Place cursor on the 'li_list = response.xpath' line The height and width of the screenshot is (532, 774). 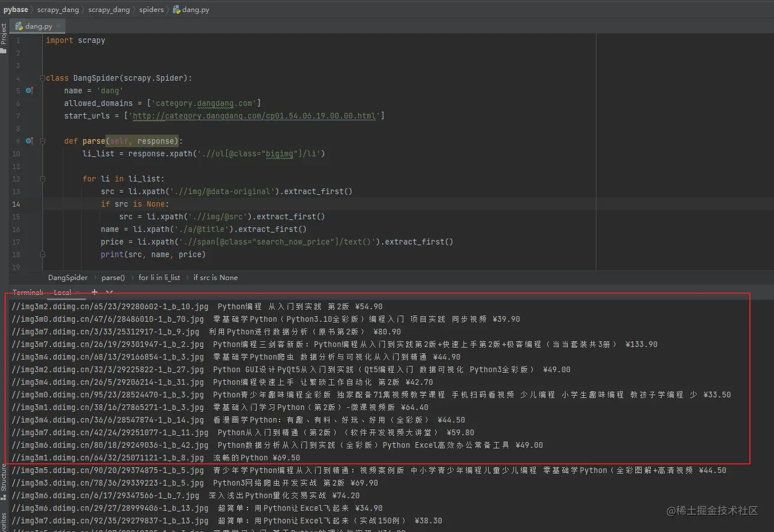(204, 153)
